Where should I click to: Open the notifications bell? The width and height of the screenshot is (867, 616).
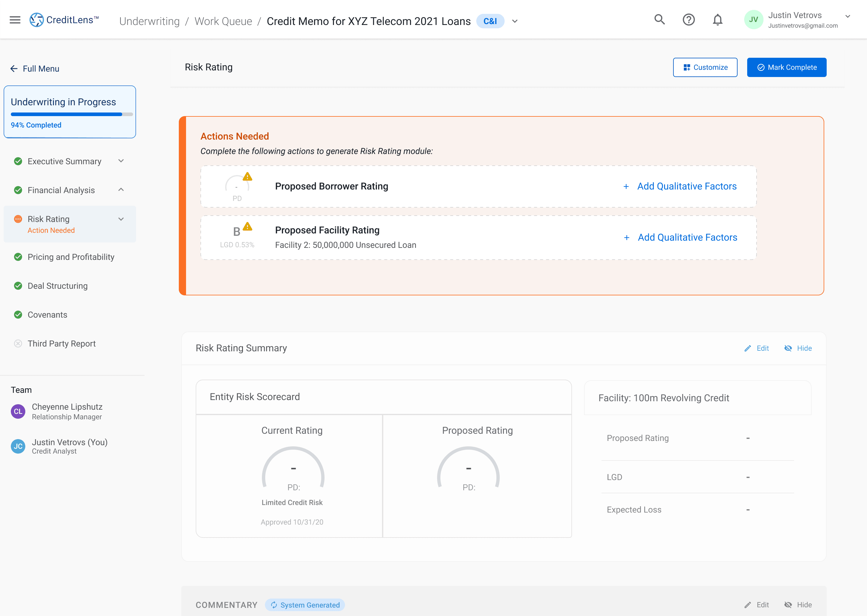pyautogui.click(x=717, y=20)
